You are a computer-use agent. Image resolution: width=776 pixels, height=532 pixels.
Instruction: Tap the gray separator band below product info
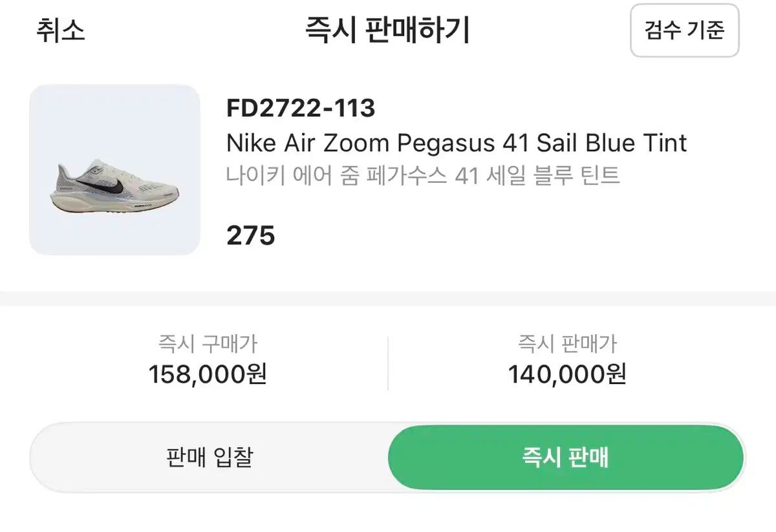click(x=388, y=299)
